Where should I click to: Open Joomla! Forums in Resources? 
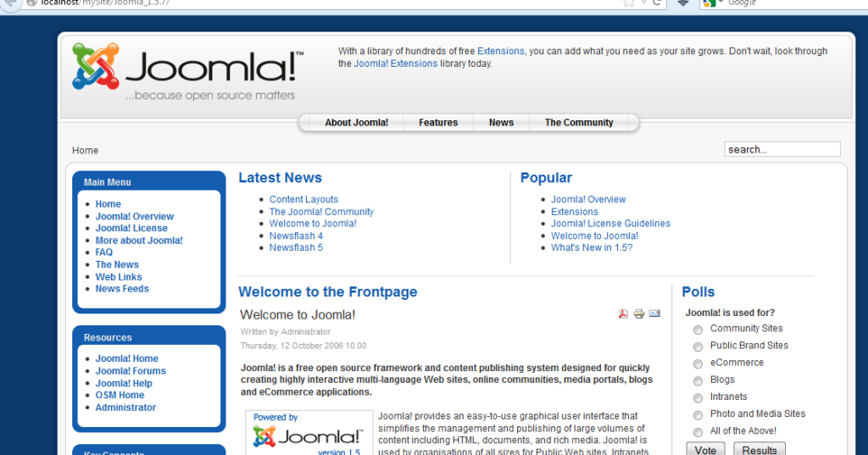[131, 371]
